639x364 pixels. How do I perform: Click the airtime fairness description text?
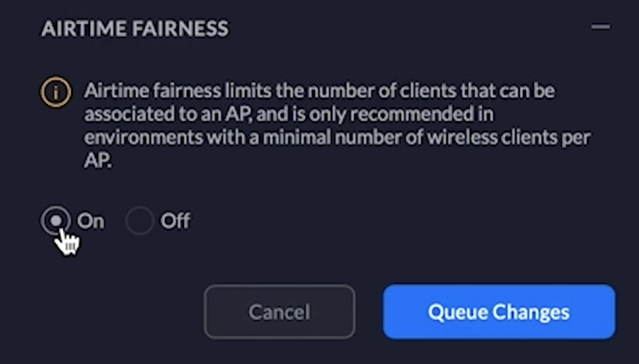338,125
